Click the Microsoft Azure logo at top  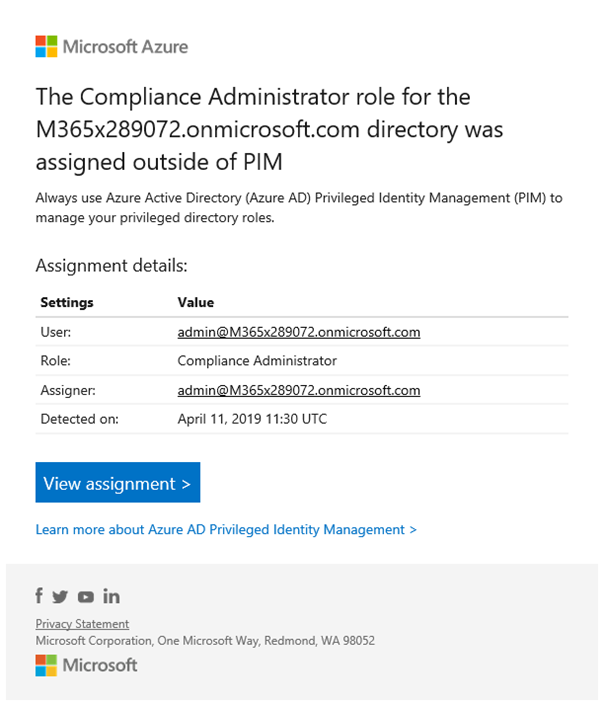[112, 46]
